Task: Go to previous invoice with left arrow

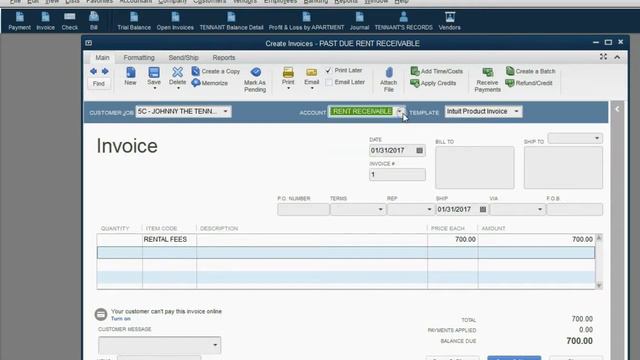Action: (93, 71)
